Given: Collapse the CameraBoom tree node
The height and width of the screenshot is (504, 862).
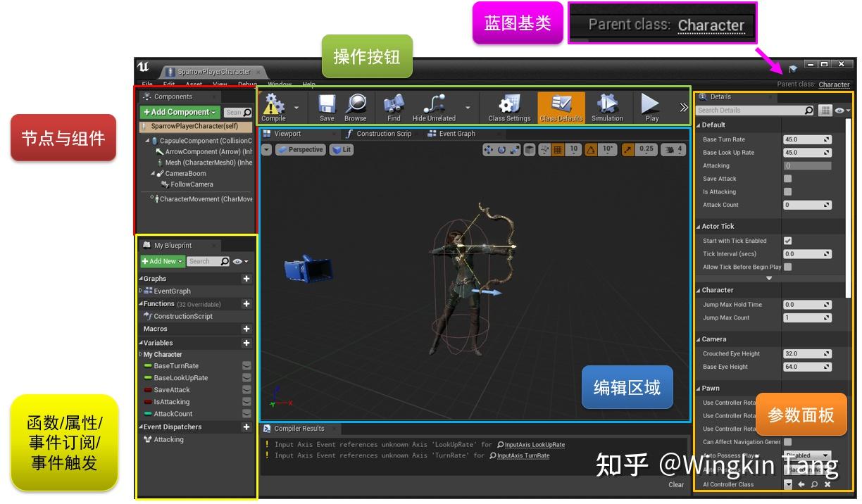Looking at the screenshot, I should click(x=153, y=173).
